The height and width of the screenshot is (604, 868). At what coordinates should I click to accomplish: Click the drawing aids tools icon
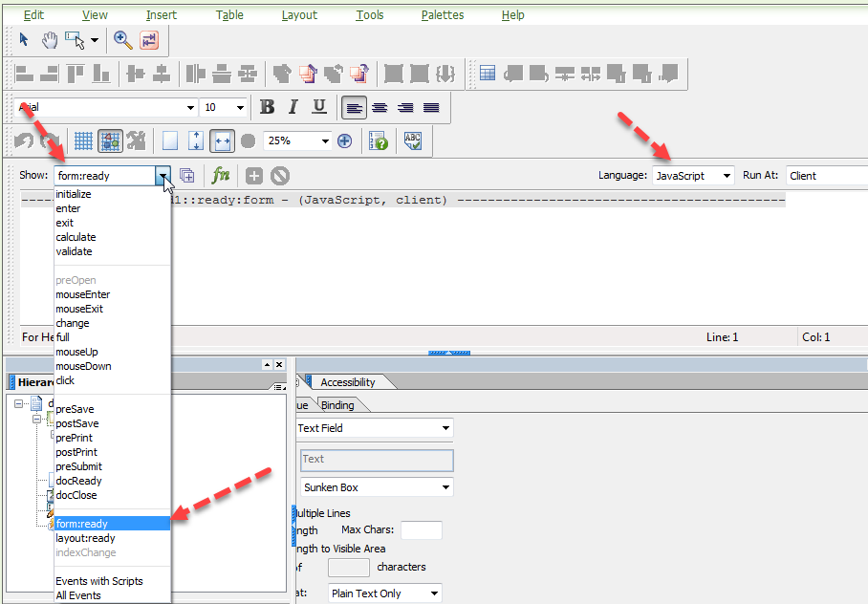136,141
